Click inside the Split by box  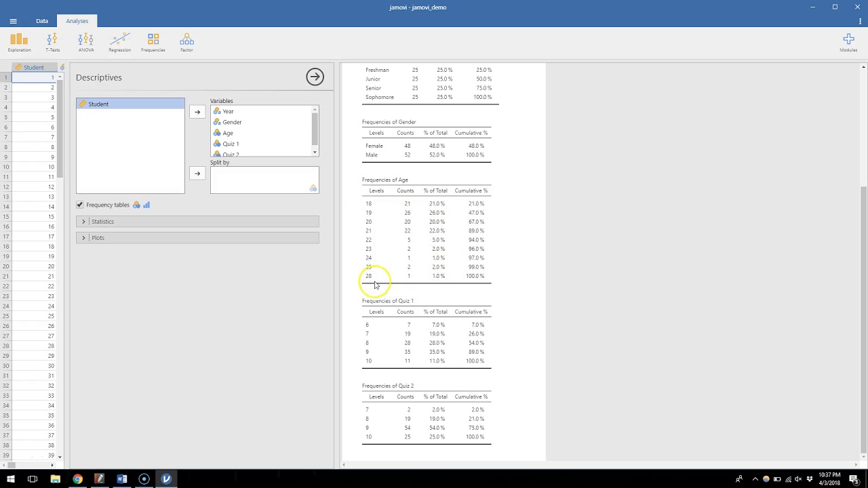[264, 180]
